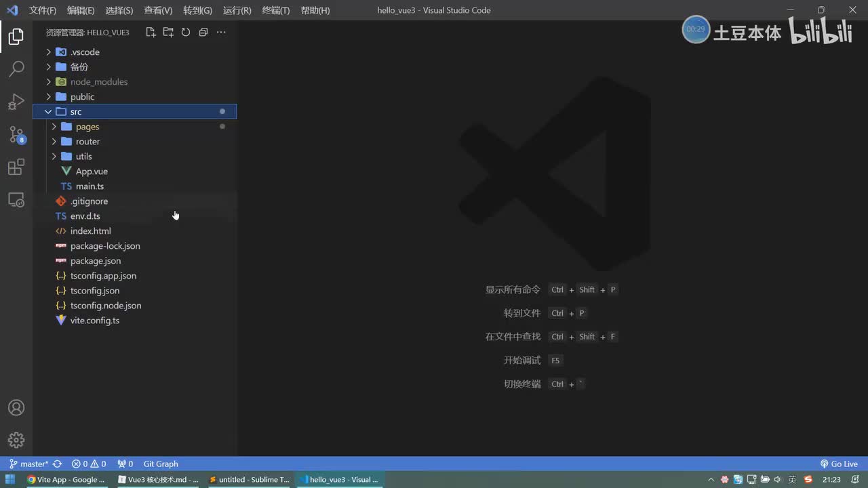Open vite.config.ts via its Vite icon
This screenshot has width=868, height=488.
(60, 321)
